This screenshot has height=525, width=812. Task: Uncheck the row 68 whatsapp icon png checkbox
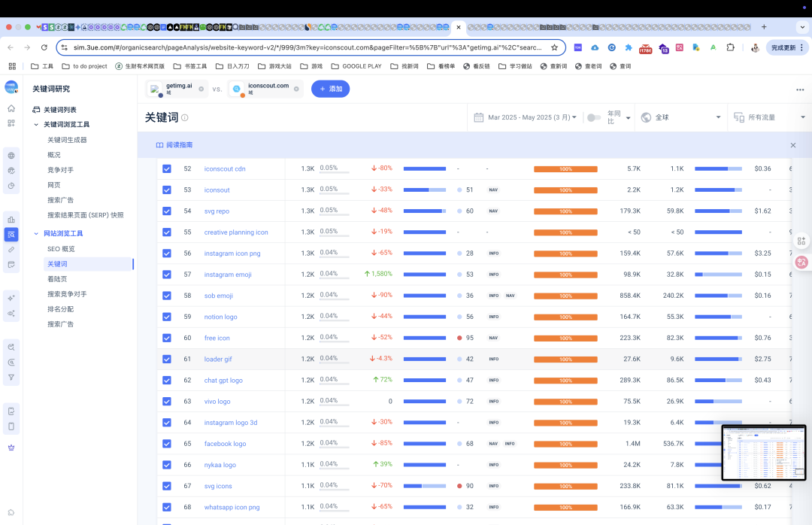pos(167,508)
